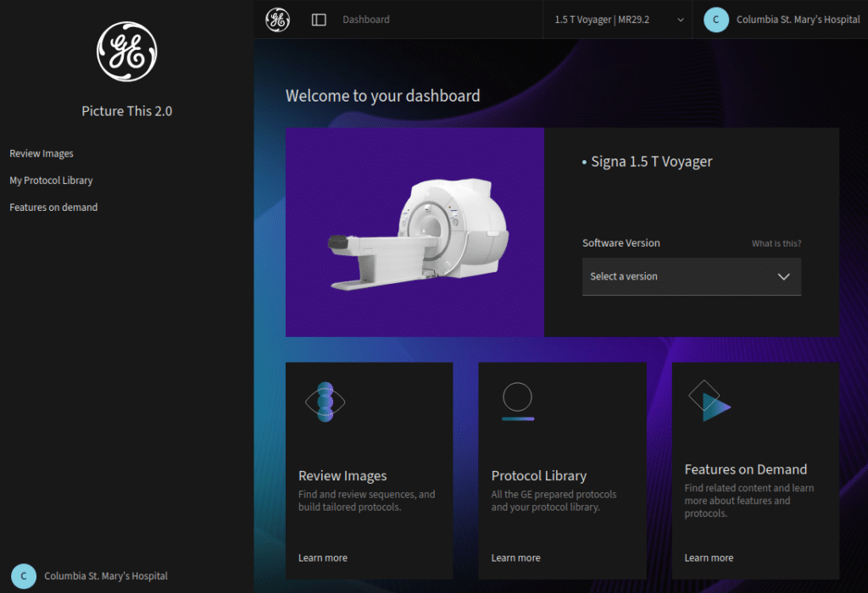868x593 pixels.
Task: Toggle the sidebar panel icon
Action: [x=319, y=19]
